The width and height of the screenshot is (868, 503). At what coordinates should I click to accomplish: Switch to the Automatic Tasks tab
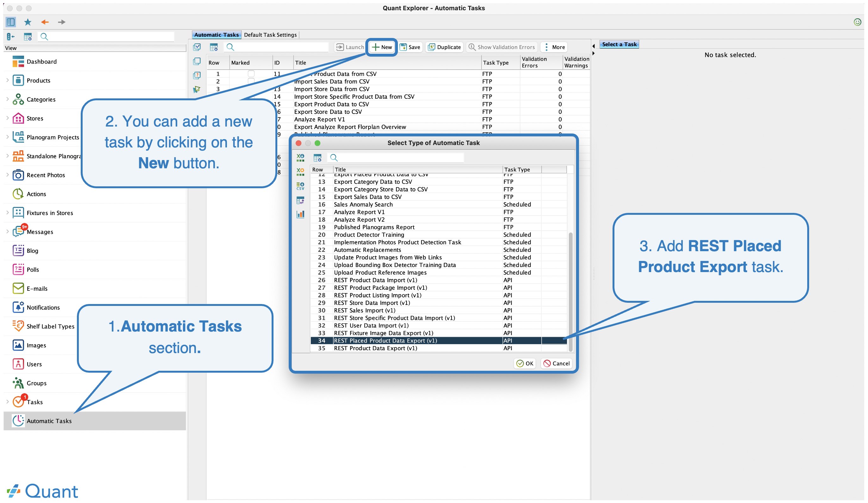(216, 35)
